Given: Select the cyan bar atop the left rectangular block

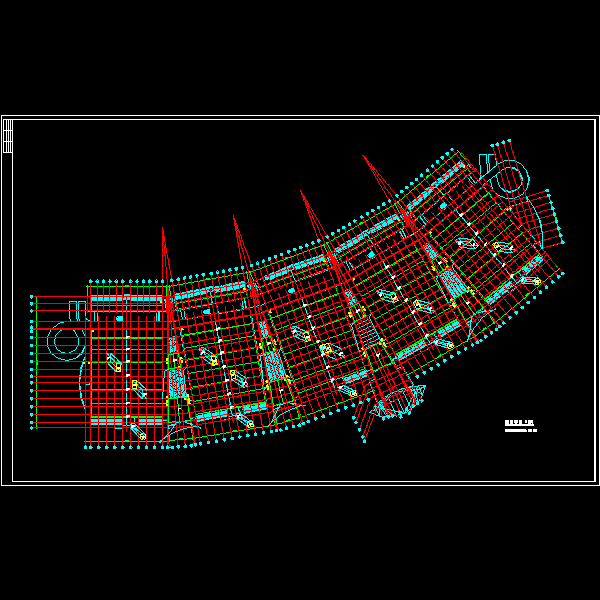Looking at the screenshot, I should coord(127,300).
